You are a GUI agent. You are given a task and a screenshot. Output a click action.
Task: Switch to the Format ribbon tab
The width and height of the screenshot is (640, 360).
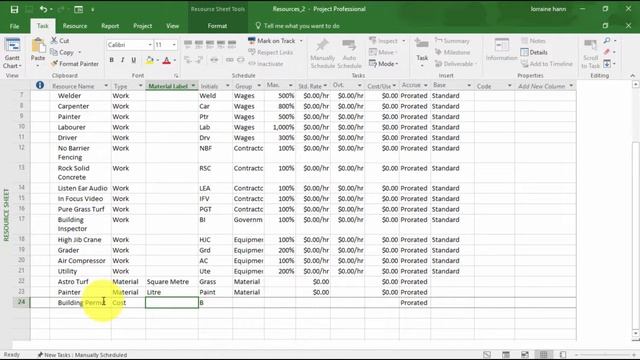(x=217, y=26)
